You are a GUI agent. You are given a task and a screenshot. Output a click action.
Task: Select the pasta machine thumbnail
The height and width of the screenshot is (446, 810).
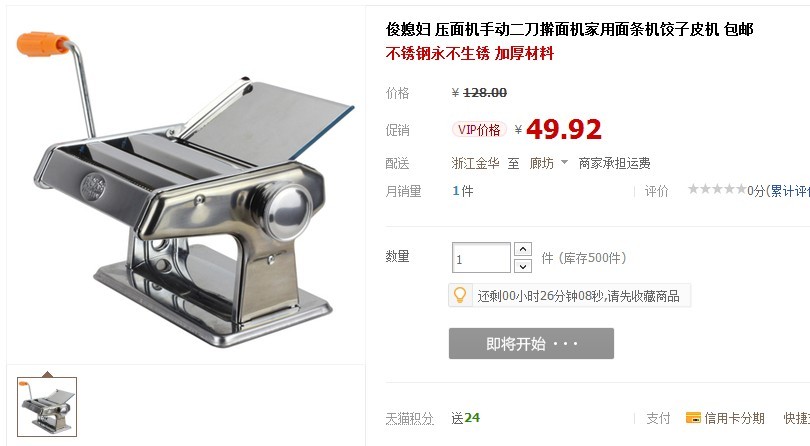point(47,407)
